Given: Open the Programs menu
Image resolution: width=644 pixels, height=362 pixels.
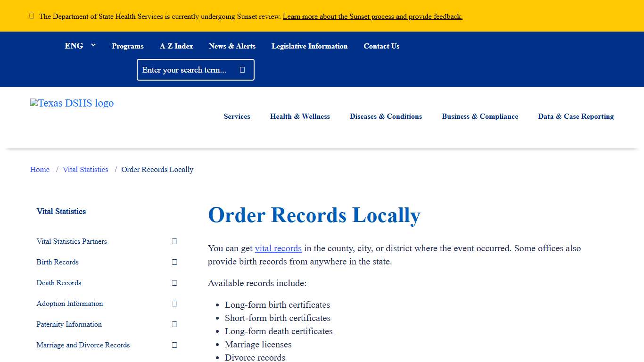Looking at the screenshot, I should [x=128, y=46].
